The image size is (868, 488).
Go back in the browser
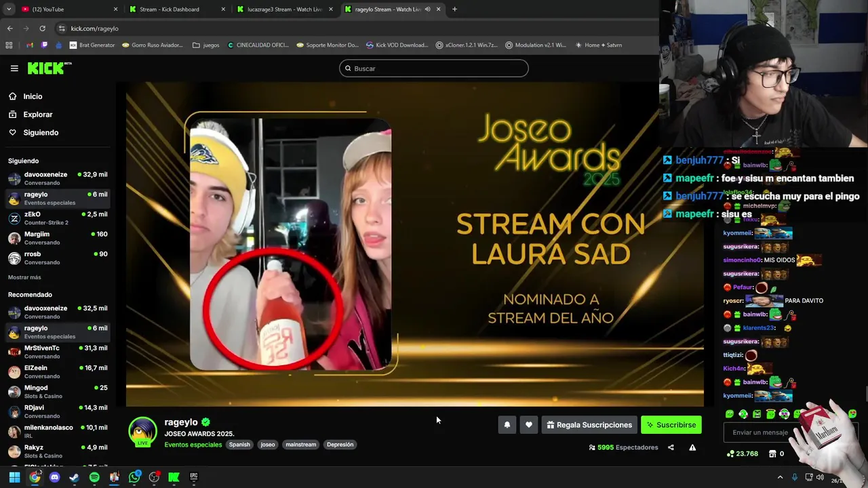point(9,28)
